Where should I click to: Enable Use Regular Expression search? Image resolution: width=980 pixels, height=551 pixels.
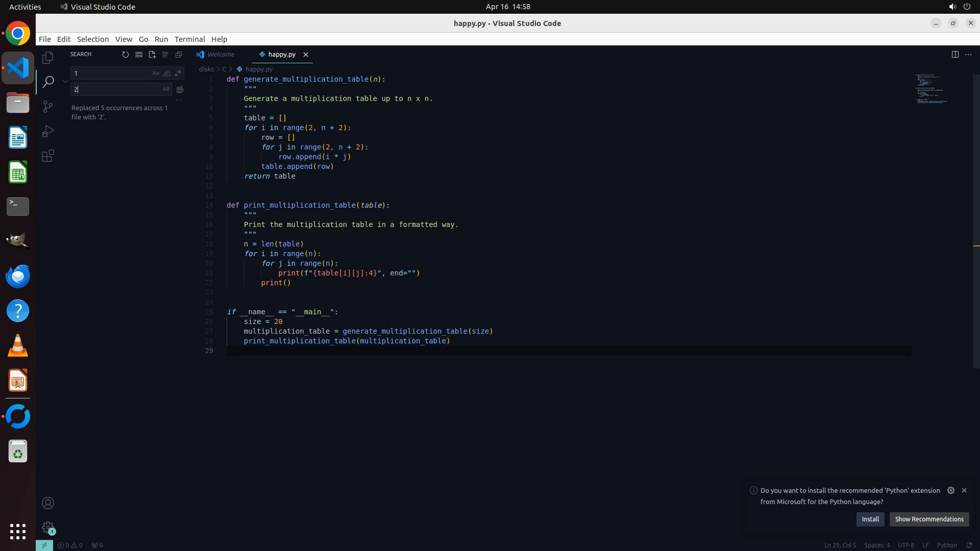click(x=178, y=73)
